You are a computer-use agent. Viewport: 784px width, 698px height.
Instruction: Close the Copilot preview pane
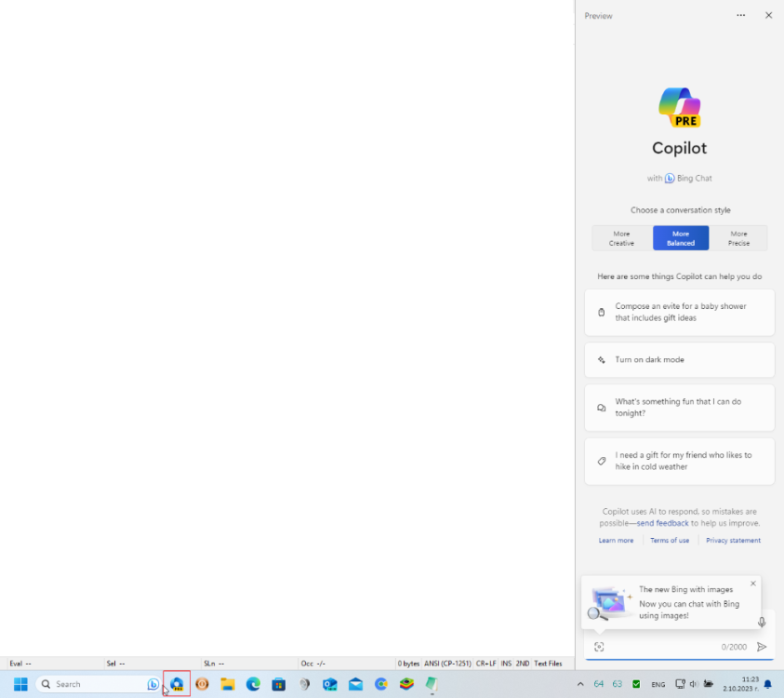768,16
